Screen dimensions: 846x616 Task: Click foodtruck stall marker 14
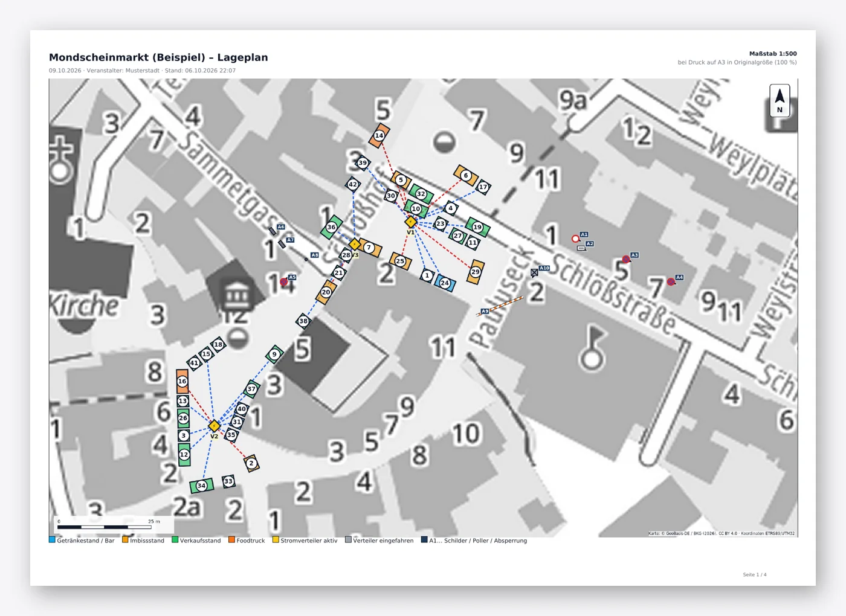tap(379, 136)
